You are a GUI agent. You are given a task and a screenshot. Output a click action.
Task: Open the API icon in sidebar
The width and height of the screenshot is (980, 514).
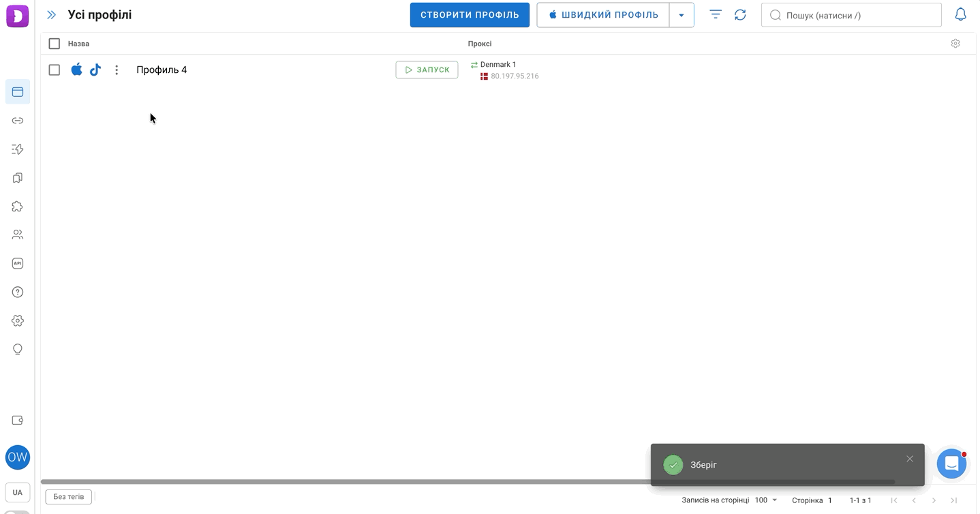coord(18,264)
